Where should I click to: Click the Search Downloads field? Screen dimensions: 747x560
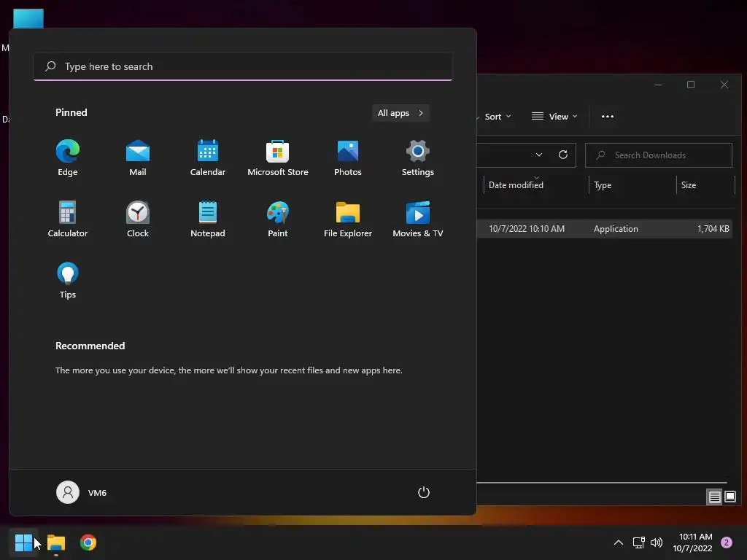point(659,155)
